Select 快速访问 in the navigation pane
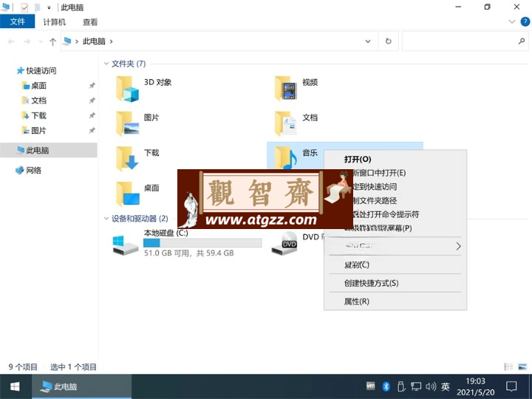The image size is (532, 399). pos(36,71)
